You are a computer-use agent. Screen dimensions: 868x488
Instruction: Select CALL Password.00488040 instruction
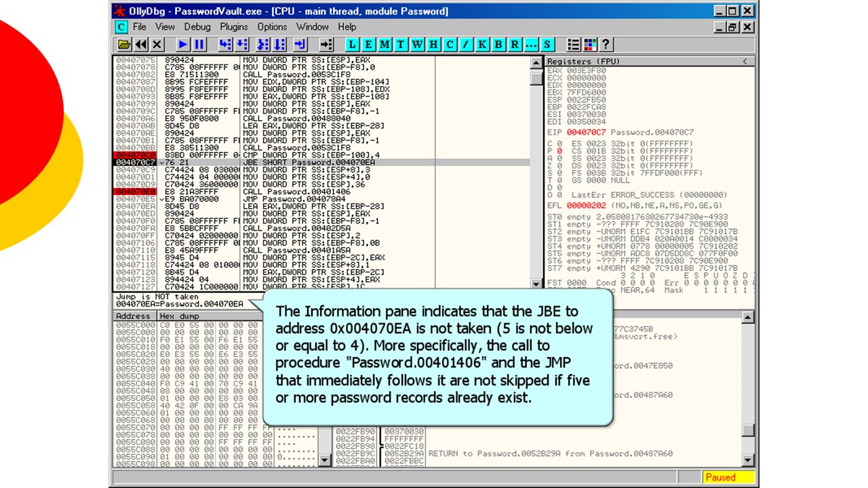pyautogui.click(x=321, y=119)
